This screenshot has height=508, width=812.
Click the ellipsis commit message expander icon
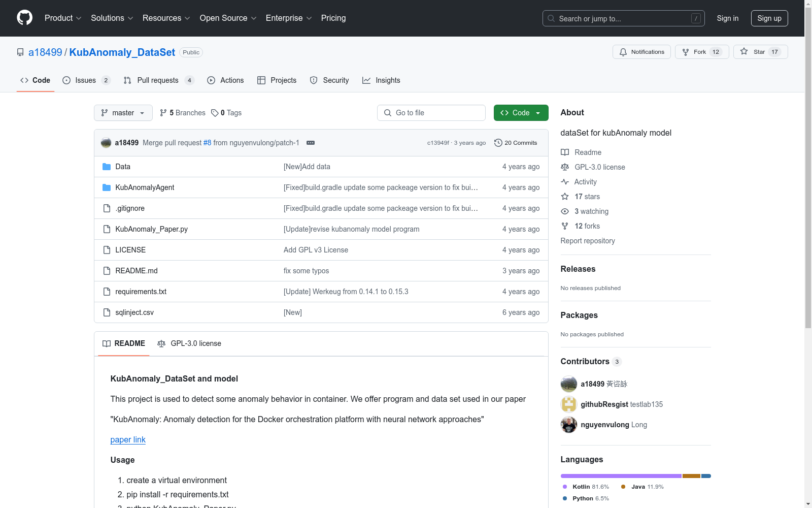(311, 143)
